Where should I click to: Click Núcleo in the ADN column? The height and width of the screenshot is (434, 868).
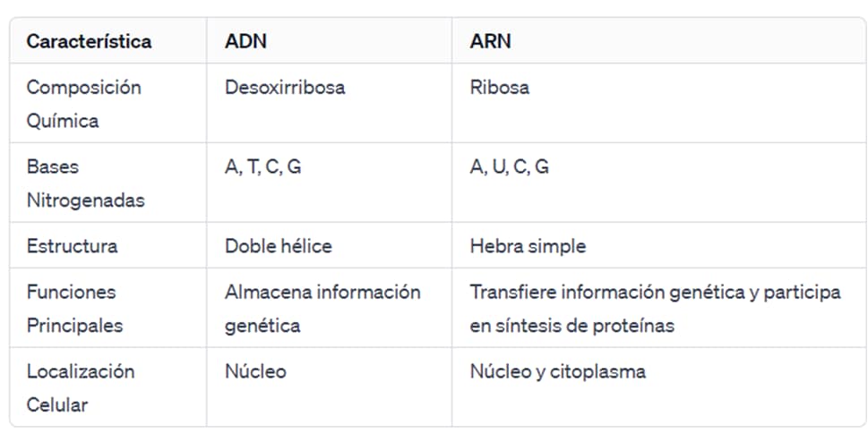pos(255,371)
